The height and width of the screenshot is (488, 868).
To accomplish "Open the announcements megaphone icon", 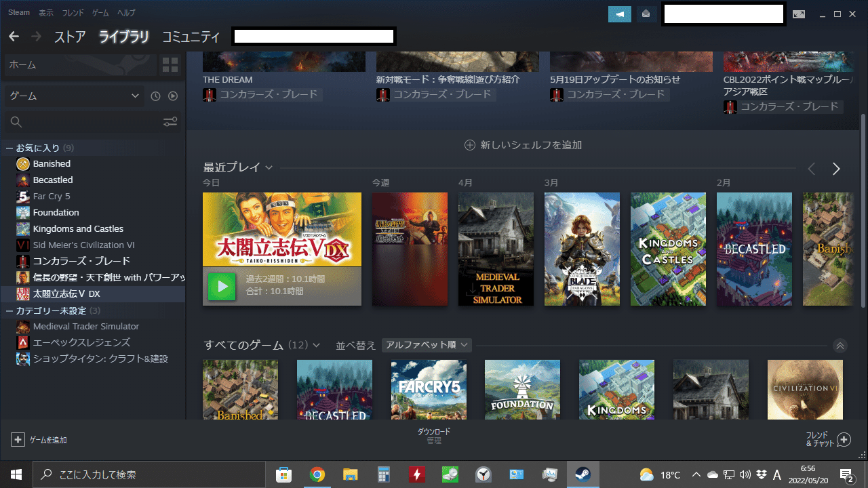I will pos(620,14).
